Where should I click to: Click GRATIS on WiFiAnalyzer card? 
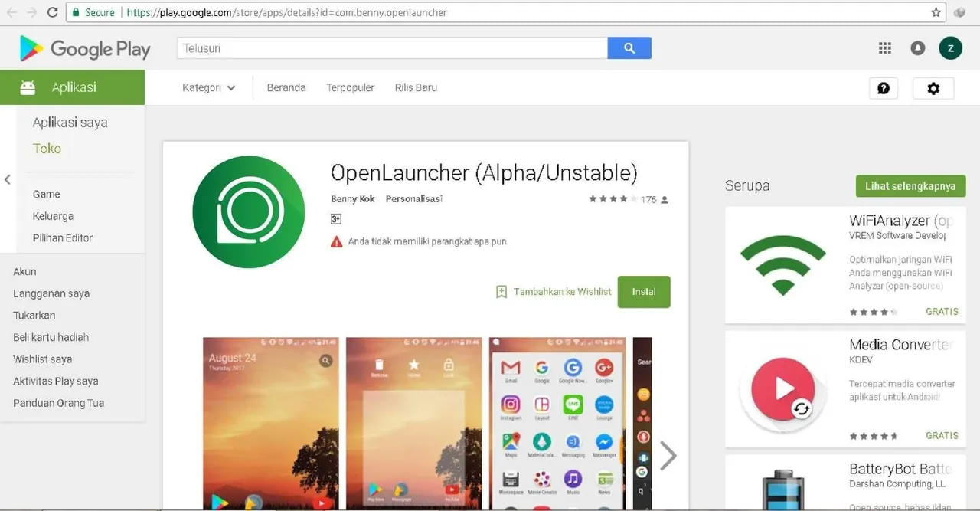(x=942, y=312)
